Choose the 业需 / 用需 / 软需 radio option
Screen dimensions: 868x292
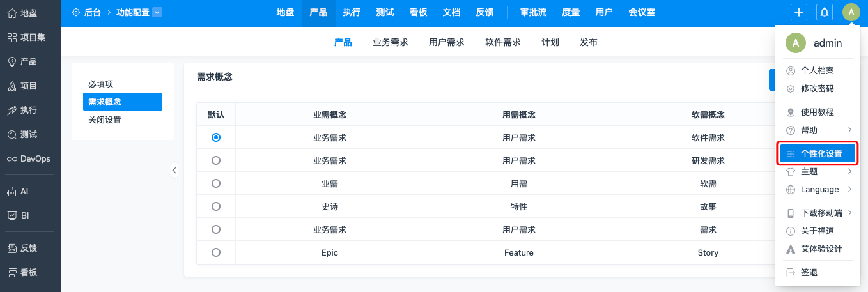pos(216,183)
